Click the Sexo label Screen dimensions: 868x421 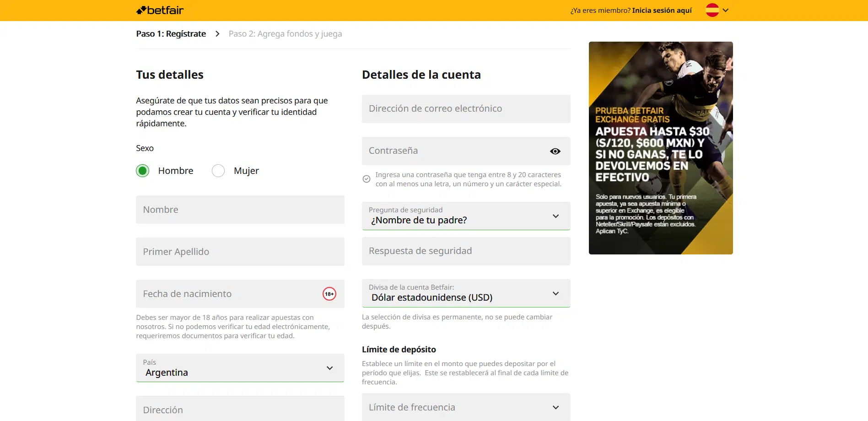[x=145, y=148]
